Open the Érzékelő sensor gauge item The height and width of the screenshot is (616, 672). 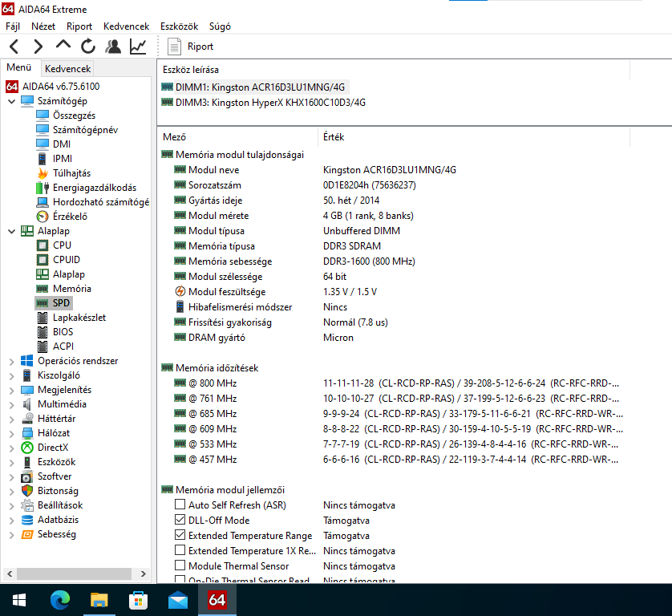[x=70, y=217]
